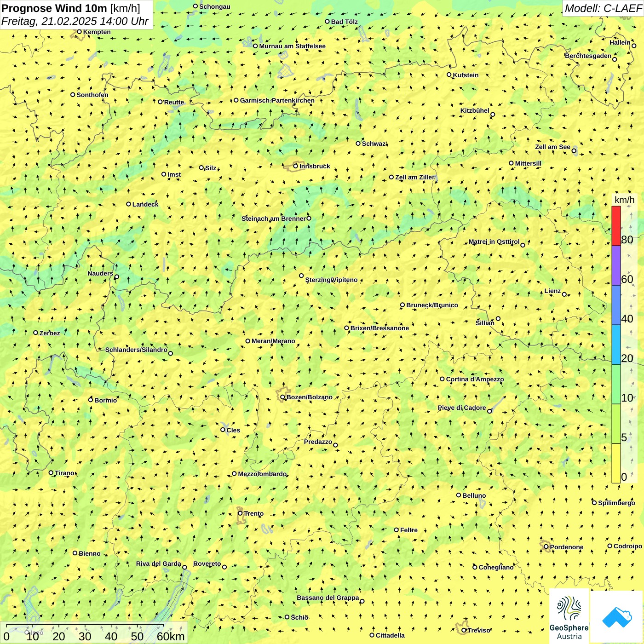
Task: Click the Kufstein location marker
Action: [x=449, y=75]
